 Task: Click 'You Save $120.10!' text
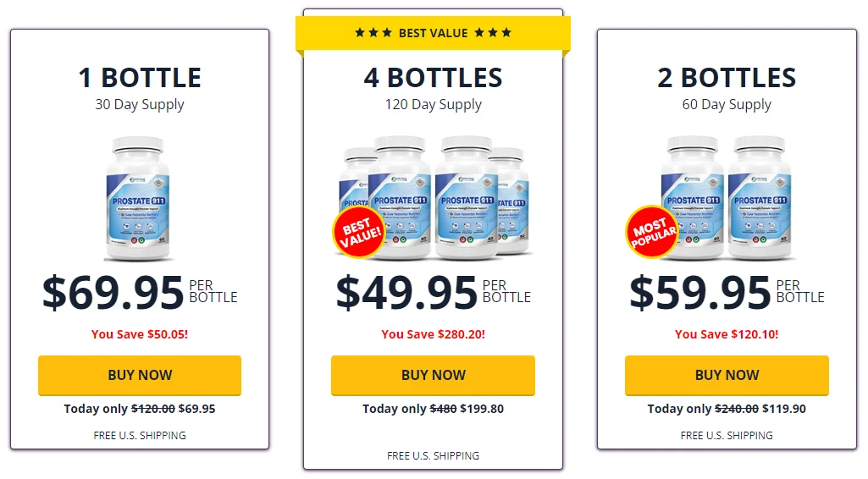[x=727, y=334]
